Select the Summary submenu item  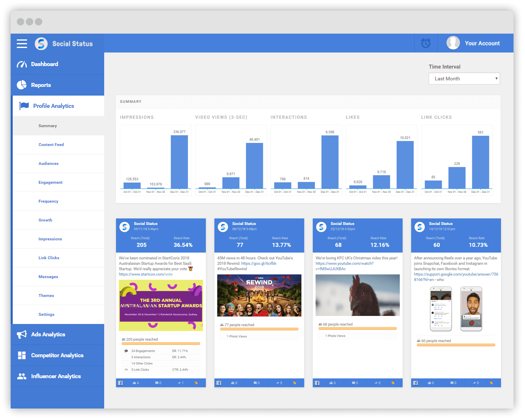click(x=58, y=126)
